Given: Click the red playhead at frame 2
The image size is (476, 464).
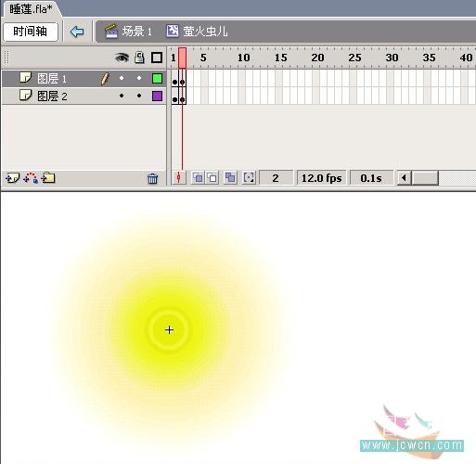Looking at the screenshot, I should click(x=182, y=58).
